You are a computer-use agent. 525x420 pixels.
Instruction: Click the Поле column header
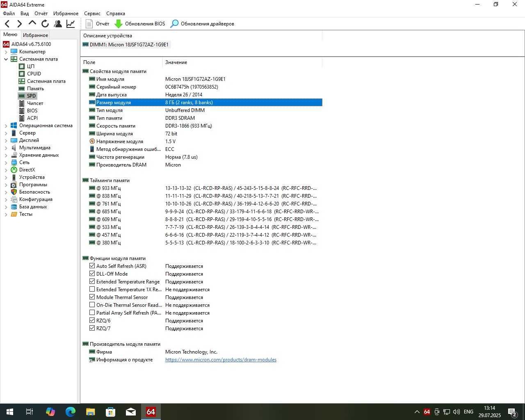point(121,62)
